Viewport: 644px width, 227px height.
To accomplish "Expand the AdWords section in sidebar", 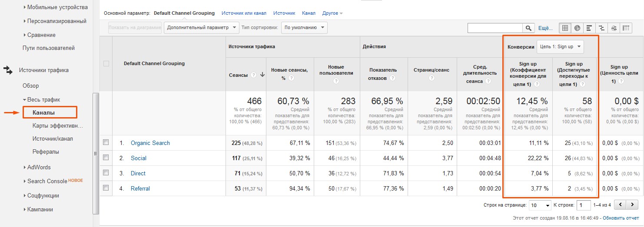I will pos(39,167).
